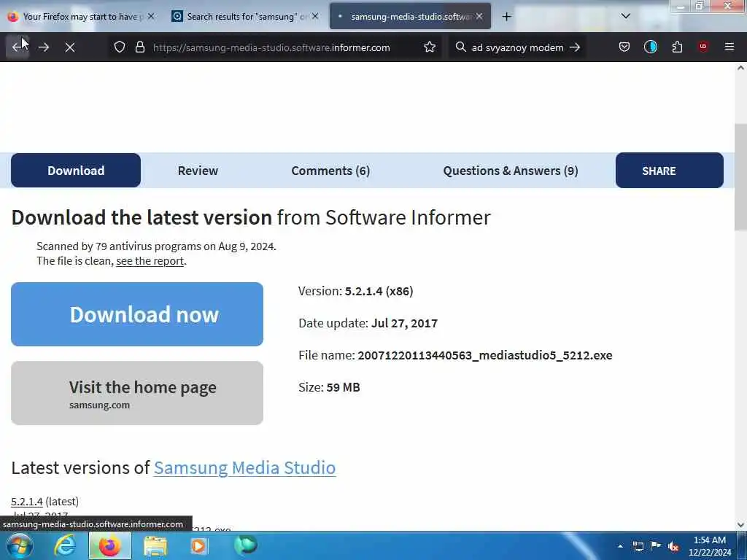Open a new tab
Screen dimensions: 747x560
pyautogui.click(x=506, y=17)
